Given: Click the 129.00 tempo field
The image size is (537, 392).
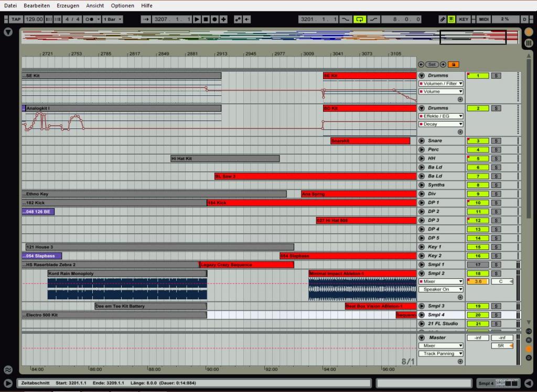Looking at the screenshot, I should (x=34, y=19).
